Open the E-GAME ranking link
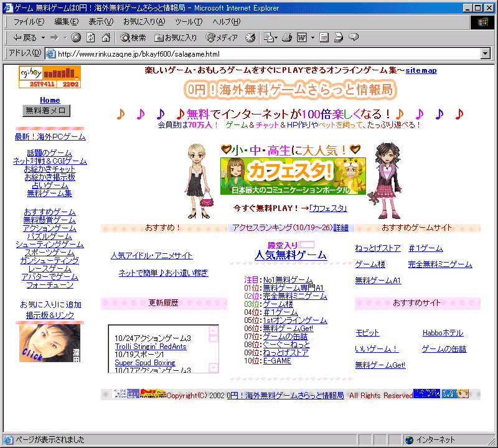The image size is (498, 448). pyautogui.click(x=277, y=361)
